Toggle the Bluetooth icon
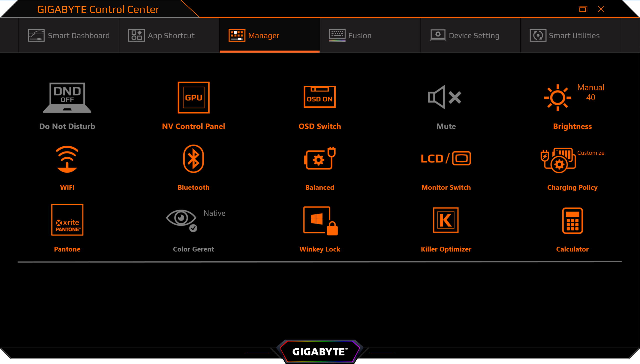Image resolution: width=640 pixels, height=364 pixels. (x=194, y=159)
